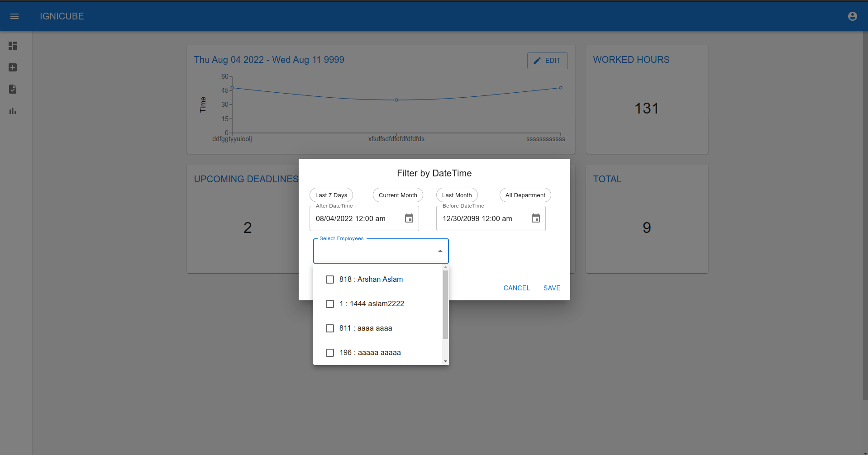Open the calendar picker for After DateTime
The image size is (868, 455).
tap(409, 218)
